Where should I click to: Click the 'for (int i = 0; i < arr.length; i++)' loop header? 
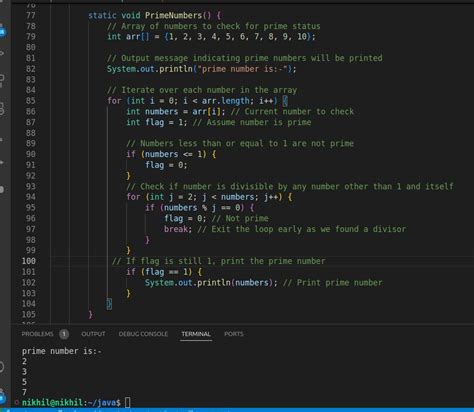pyautogui.click(x=192, y=101)
